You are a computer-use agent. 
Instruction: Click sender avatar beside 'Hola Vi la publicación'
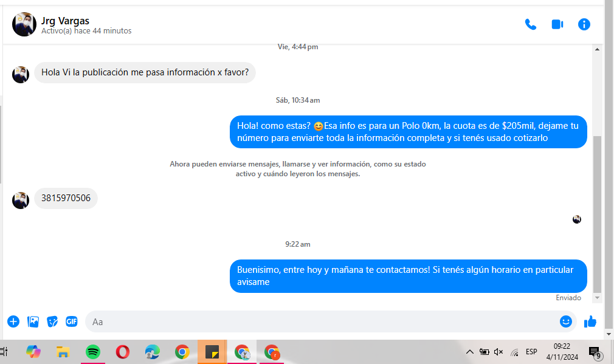coord(20,74)
